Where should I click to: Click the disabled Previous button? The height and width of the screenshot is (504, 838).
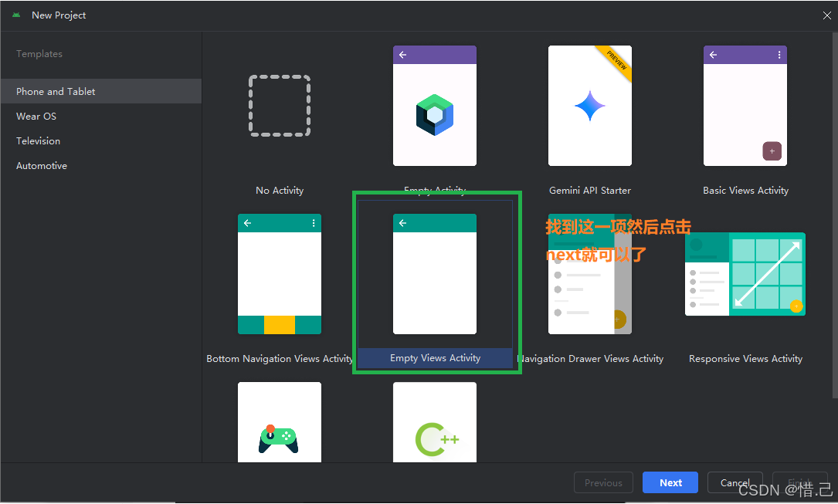tap(603, 482)
